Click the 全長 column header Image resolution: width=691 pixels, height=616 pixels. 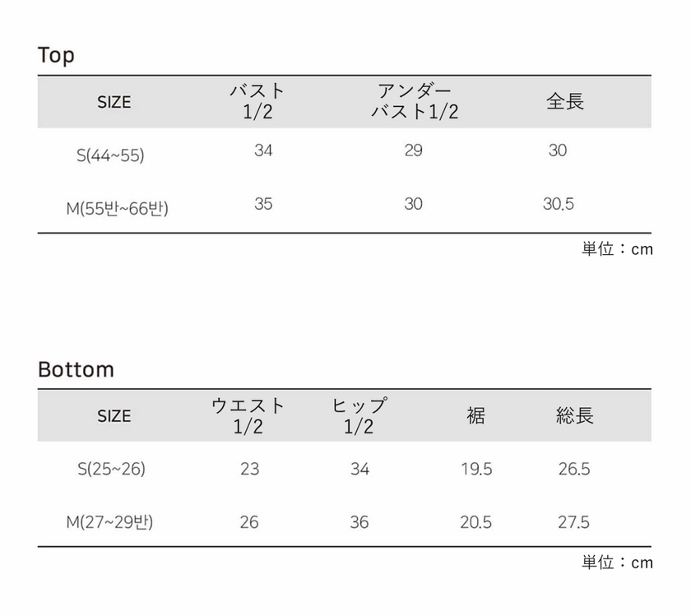(x=565, y=101)
